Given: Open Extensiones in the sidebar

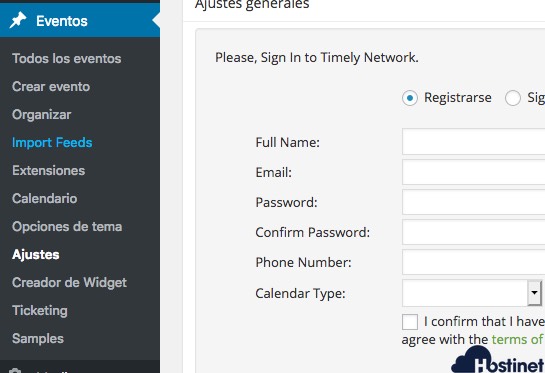Looking at the screenshot, I should pos(49,171).
